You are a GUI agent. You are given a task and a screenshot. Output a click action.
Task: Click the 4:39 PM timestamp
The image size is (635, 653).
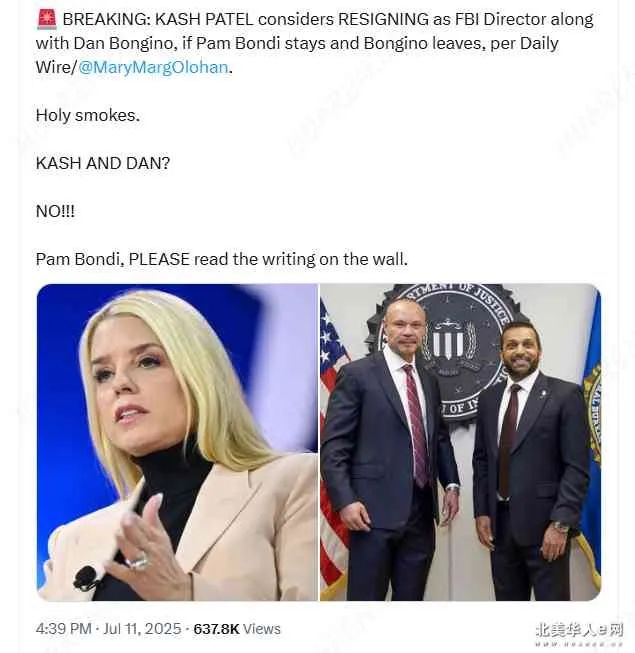(x=63, y=628)
